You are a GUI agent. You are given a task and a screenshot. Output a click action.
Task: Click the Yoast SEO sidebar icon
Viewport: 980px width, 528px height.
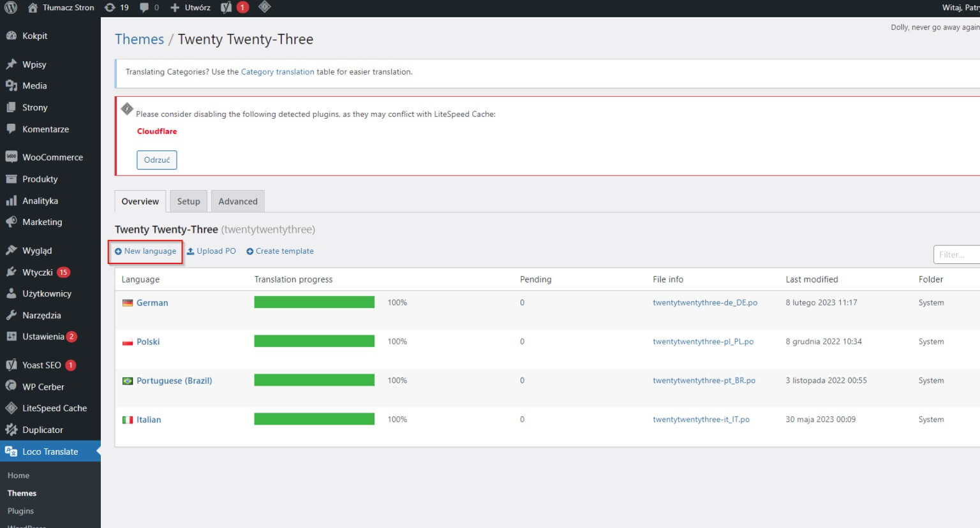[11, 365]
